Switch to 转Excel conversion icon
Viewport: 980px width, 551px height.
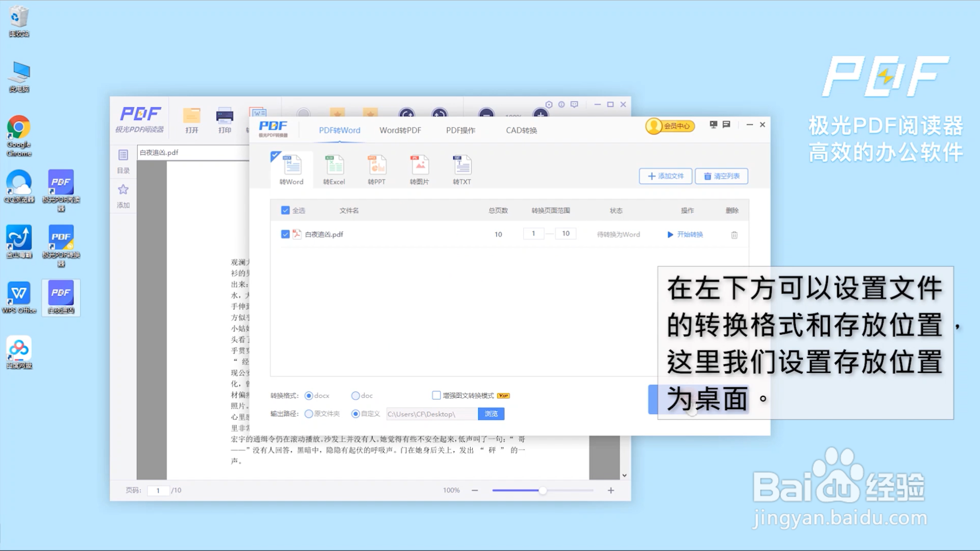pos(334,168)
